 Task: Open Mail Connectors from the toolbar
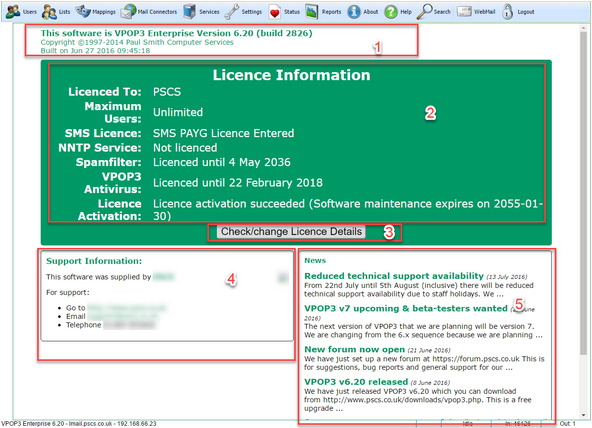[x=128, y=12]
